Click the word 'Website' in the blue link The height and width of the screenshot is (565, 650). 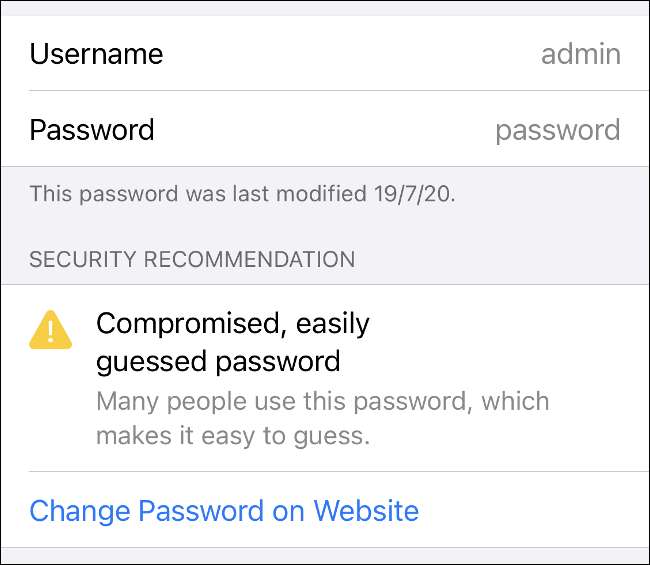pos(366,511)
